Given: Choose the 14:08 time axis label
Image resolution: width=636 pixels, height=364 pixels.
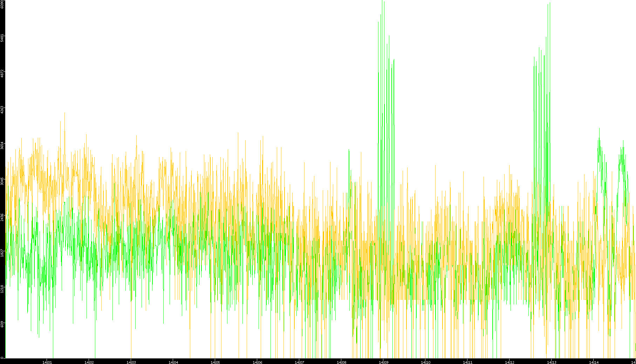Looking at the screenshot, I should click(x=341, y=362).
